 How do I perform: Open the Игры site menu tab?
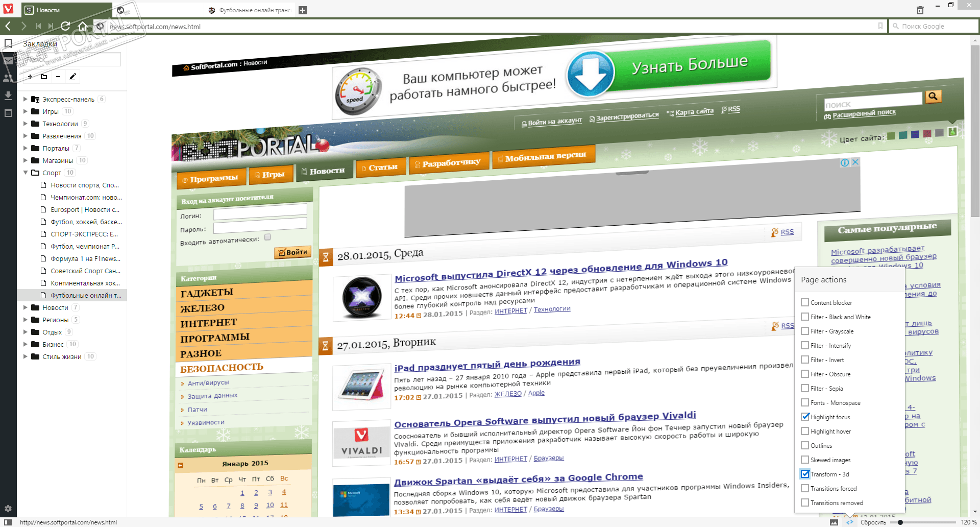[272, 175]
